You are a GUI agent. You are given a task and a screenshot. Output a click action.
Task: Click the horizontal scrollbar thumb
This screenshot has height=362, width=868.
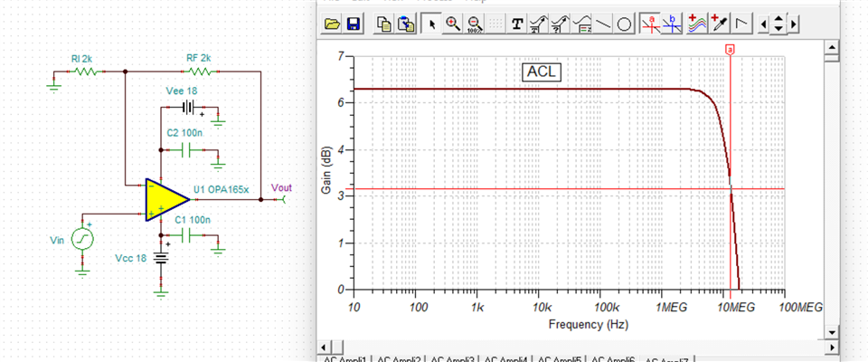pos(337,347)
